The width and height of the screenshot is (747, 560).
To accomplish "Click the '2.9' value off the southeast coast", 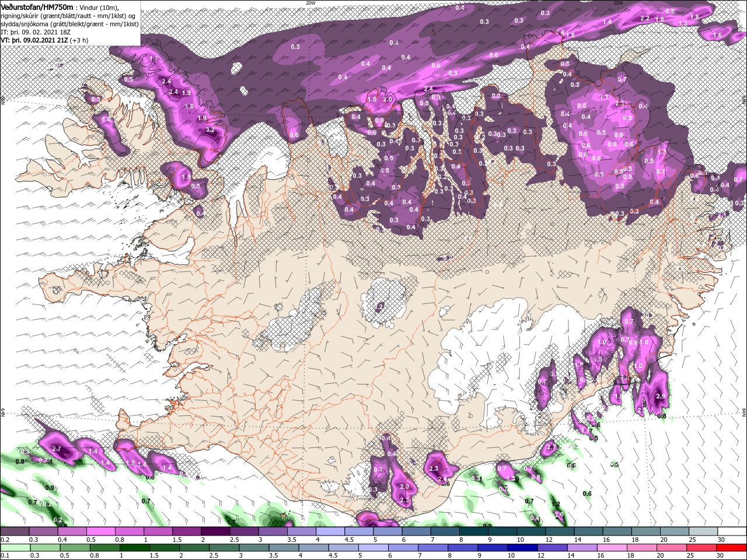I will (661, 396).
